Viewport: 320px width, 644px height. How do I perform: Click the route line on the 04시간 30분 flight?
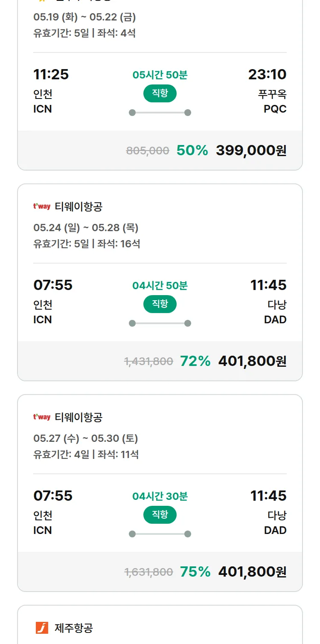pos(160,534)
